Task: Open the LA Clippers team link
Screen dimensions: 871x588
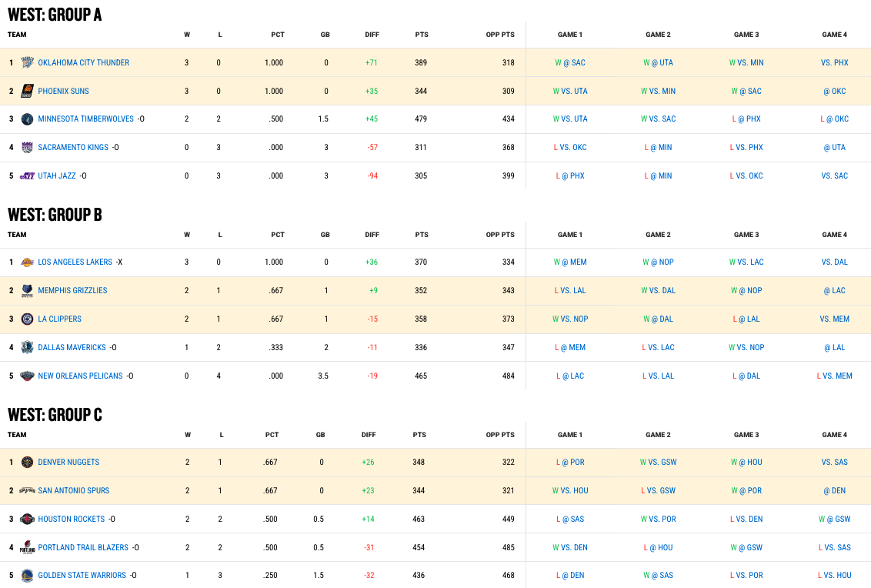Action: [x=59, y=319]
